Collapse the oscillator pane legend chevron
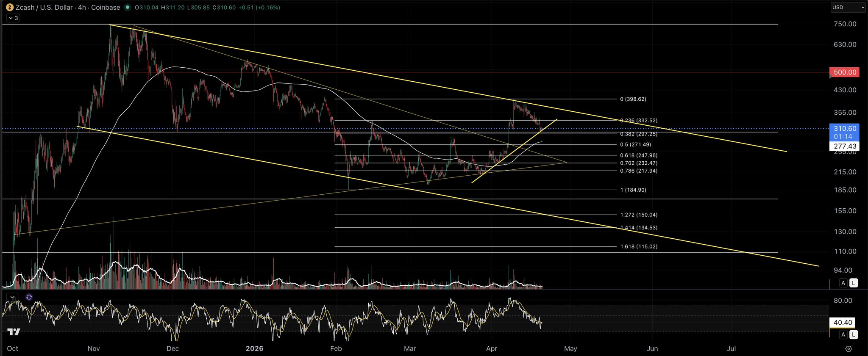 point(12,297)
